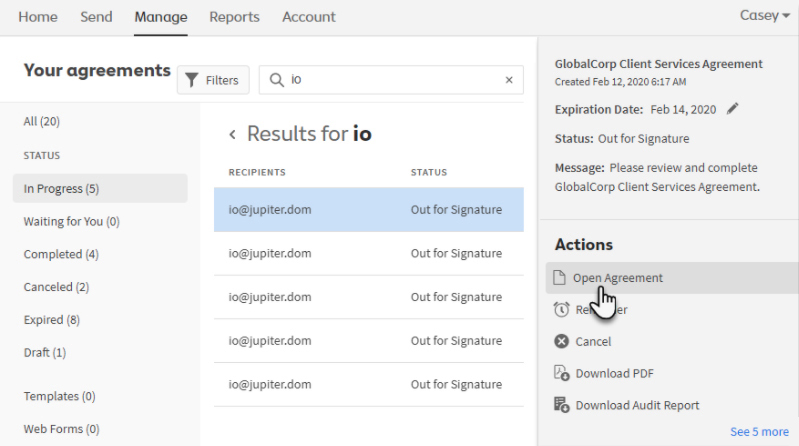
Task: Click the Download Audit Report icon
Action: [x=561, y=405]
